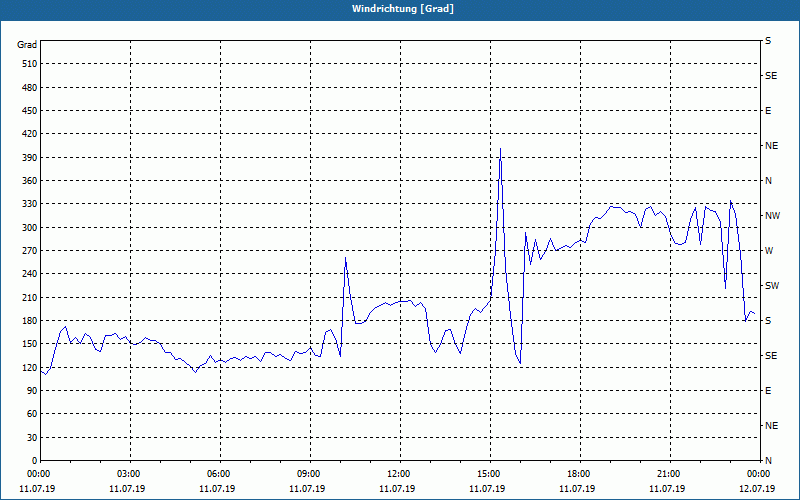Click the SE compass label level with 120
Image resolution: width=800 pixels, height=500 pixels.
click(771, 356)
